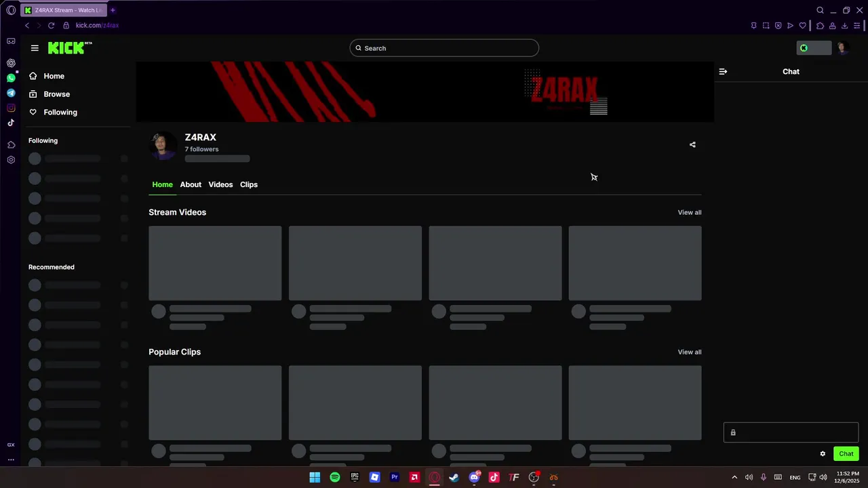
Task: Open WhatsApp in Opera sidebar
Action: point(11,78)
